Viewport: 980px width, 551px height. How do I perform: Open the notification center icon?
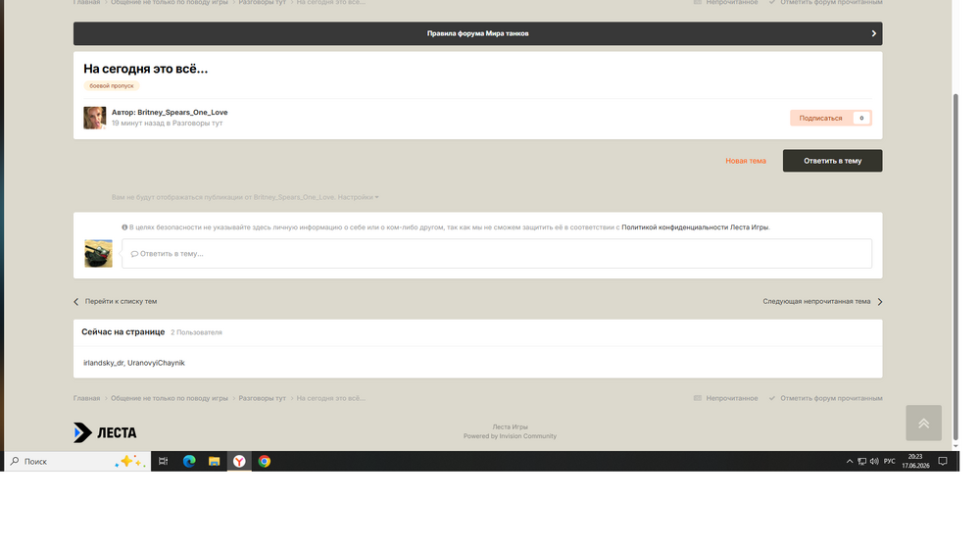pos(943,462)
